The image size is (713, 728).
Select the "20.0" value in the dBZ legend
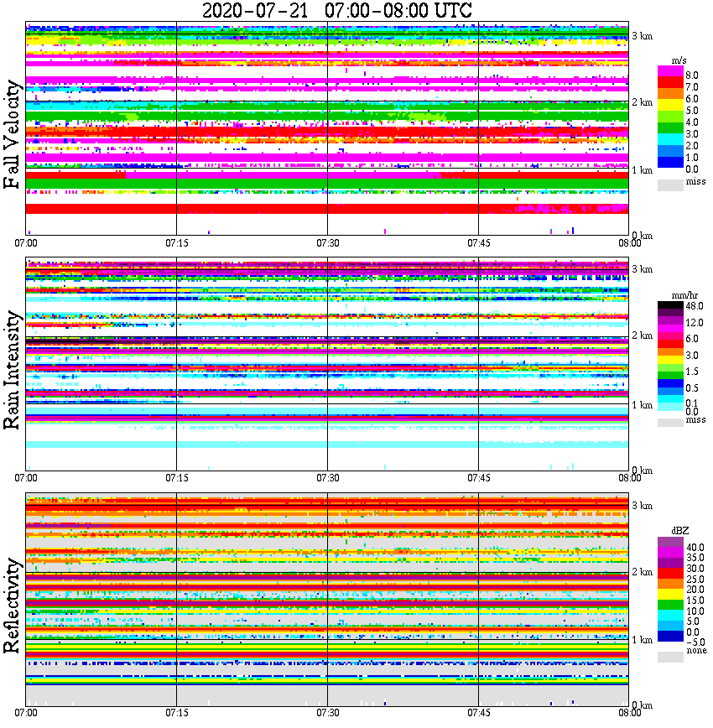click(x=695, y=590)
